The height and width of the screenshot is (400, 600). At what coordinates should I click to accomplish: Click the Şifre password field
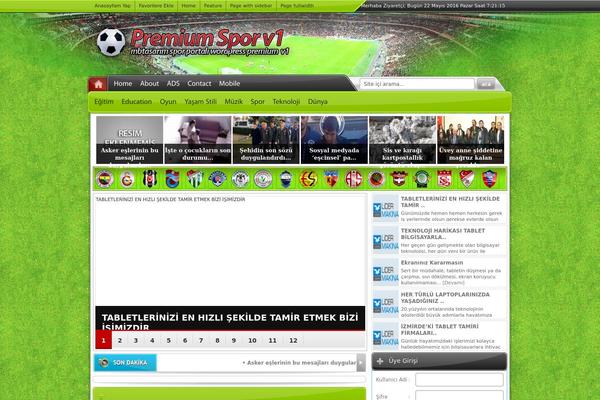click(459, 396)
